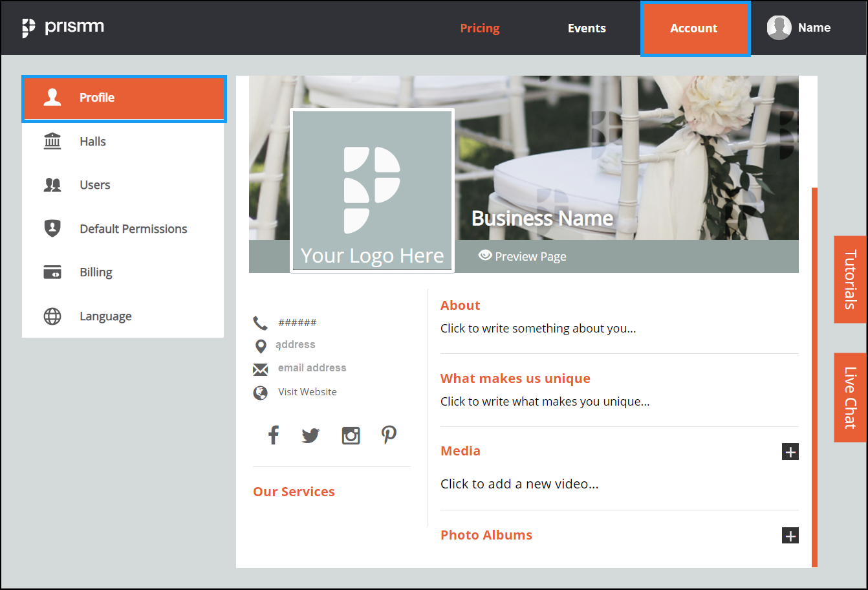Select Profile in the sidebar
Viewport: 868px width, 590px height.
pos(124,98)
